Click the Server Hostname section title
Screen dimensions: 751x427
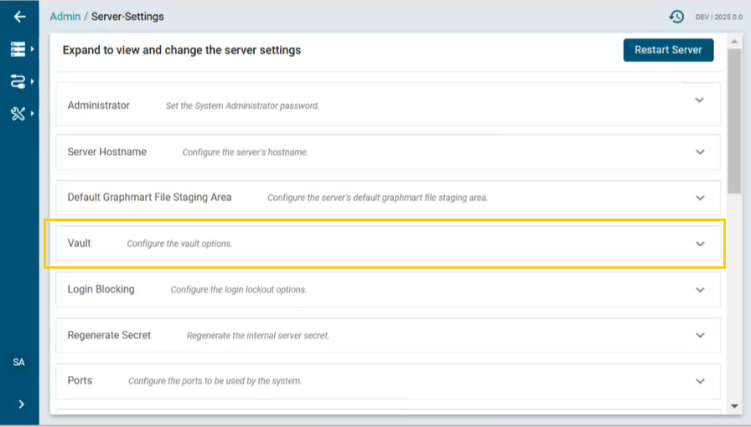pyautogui.click(x=107, y=152)
